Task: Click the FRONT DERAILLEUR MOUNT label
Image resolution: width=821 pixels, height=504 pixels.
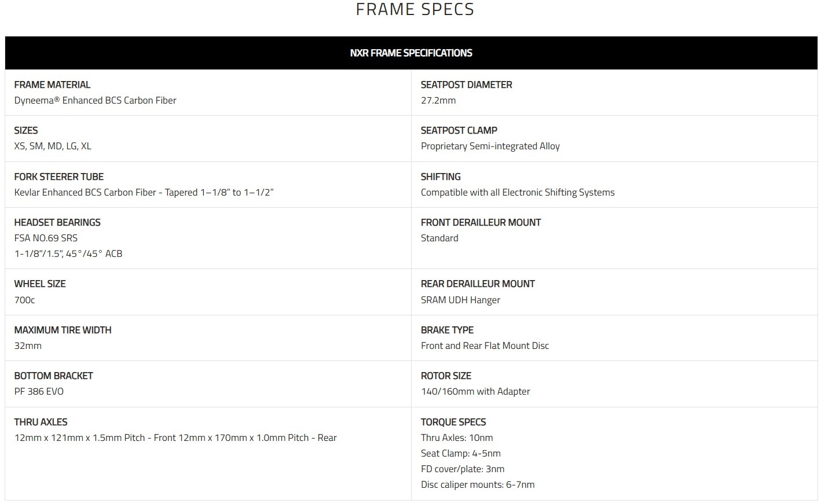Action: 481,222
